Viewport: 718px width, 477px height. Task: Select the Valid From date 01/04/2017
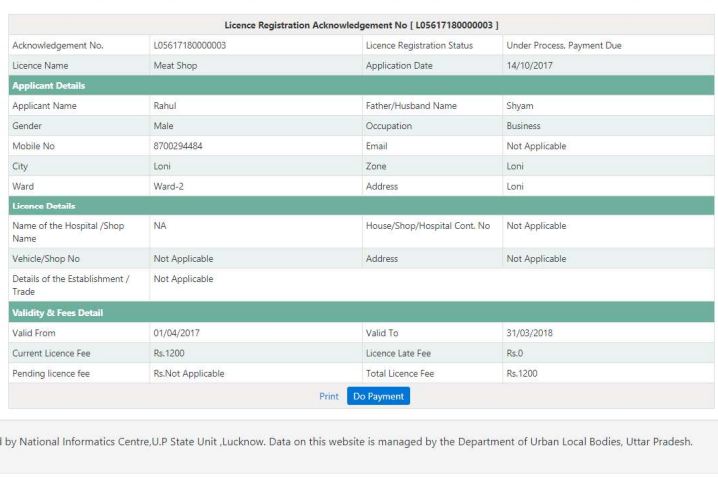[x=179, y=333]
